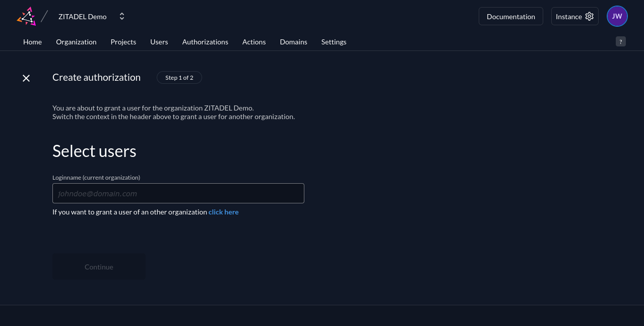Close the Create authorization dialog
The height and width of the screenshot is (326, 644).
click(x=26, y=78)
